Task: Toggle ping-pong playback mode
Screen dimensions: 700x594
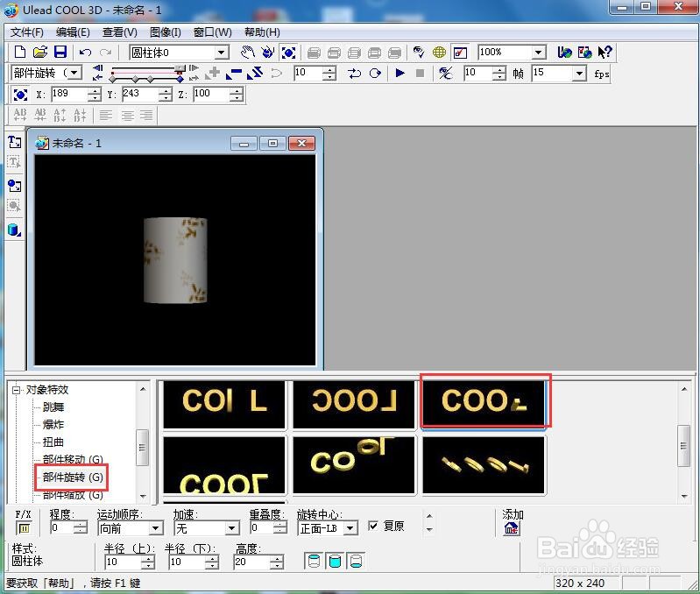Action: (x=354, y=73)
